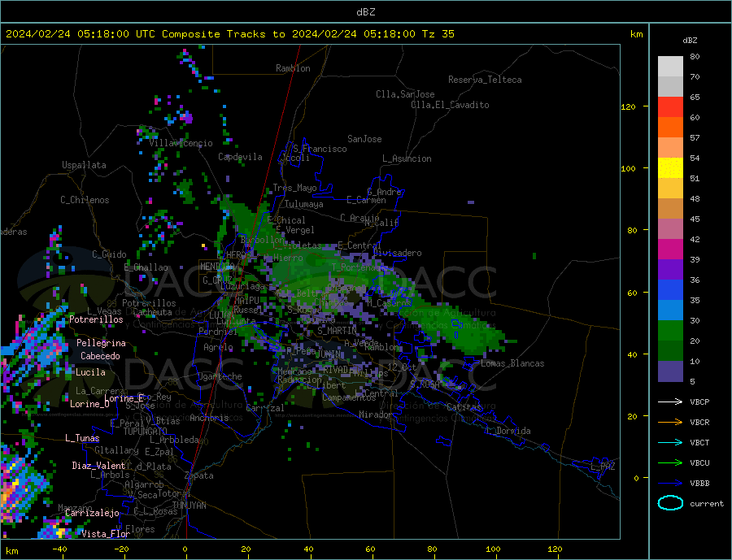Click the Diaz_Valent map label
This screenshot has width=732, height=560.
98,466
